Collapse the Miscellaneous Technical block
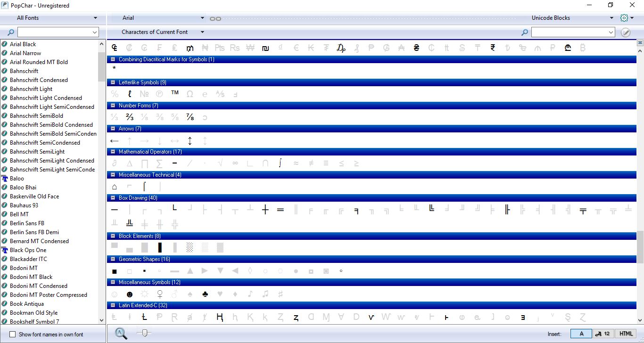Image resolution: width=644 pixels, height=343 pixels. (x=113, y=175)
